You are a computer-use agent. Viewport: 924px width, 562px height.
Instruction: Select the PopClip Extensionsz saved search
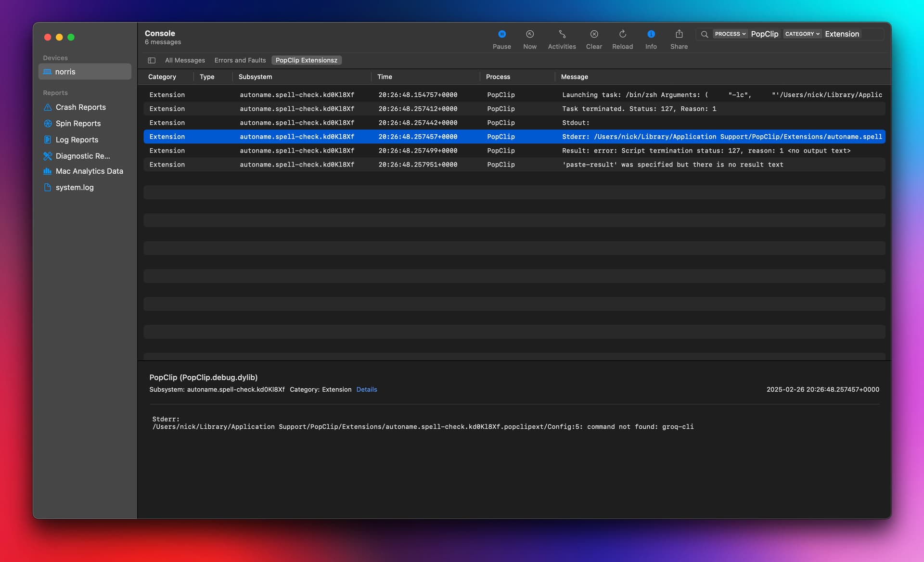tap(306, 60)
